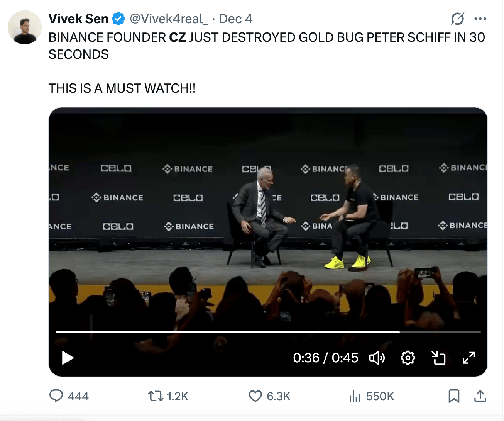Screen dimensions: 504x421
Task: Open the Grok AI analysis for this post
Action: click(458, 18)
